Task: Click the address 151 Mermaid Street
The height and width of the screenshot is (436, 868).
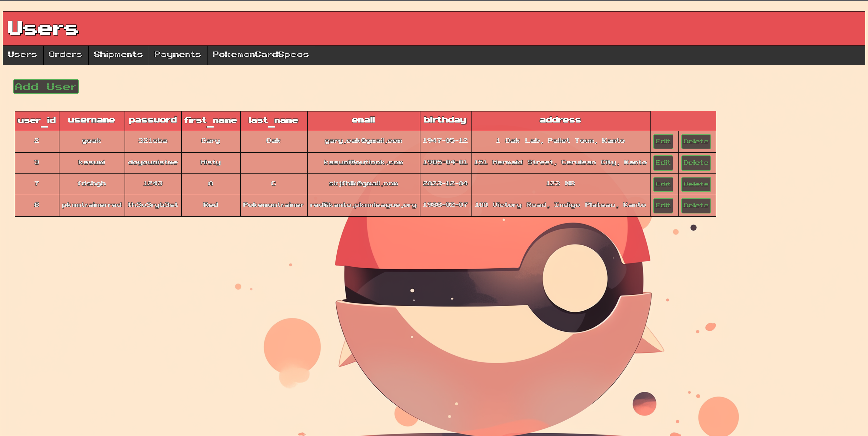Action: pyautogui.click(x=560, y=163)
